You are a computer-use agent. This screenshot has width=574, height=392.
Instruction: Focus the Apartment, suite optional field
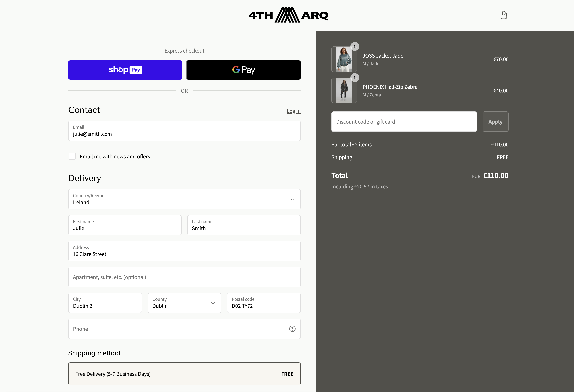tap(184, 277)
